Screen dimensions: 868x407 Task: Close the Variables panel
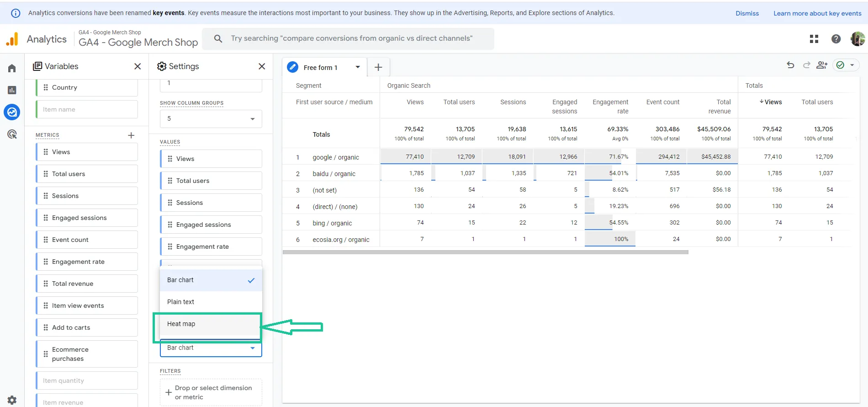pyautogui.click(x=138, y=66)
